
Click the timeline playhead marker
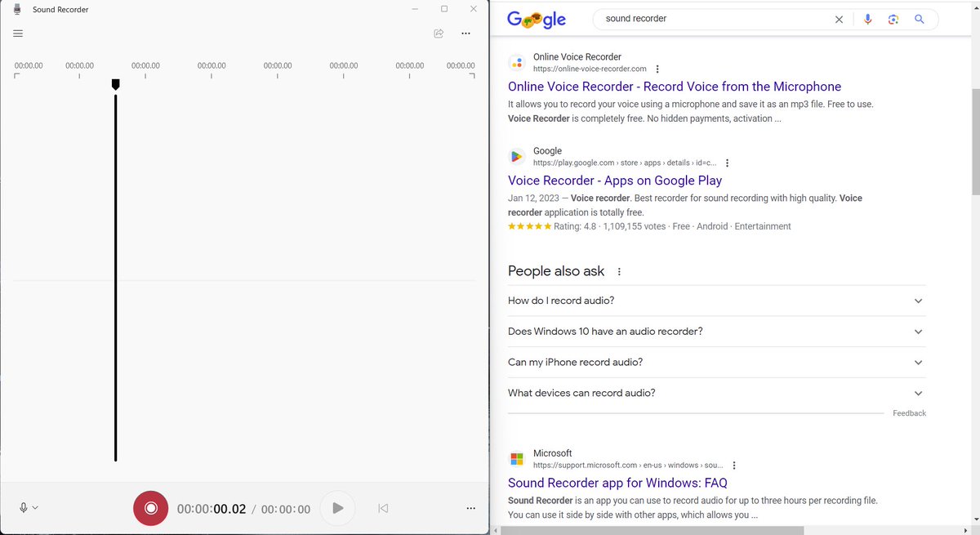click(115, 84)
